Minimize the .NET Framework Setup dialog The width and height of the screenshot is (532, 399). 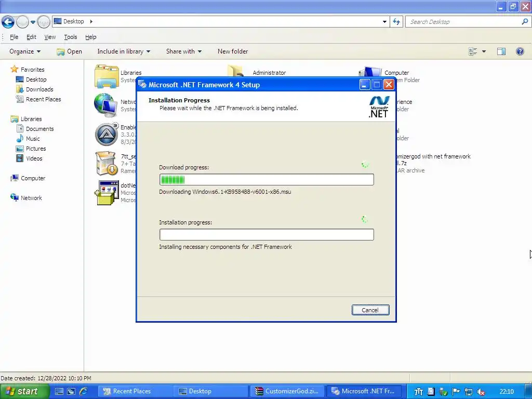coord(364,85)
